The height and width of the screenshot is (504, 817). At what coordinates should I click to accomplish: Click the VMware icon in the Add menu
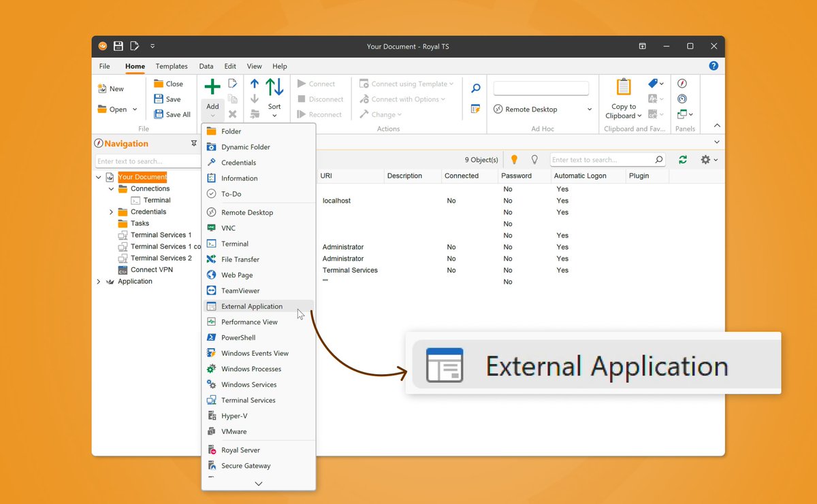point(211,431)
